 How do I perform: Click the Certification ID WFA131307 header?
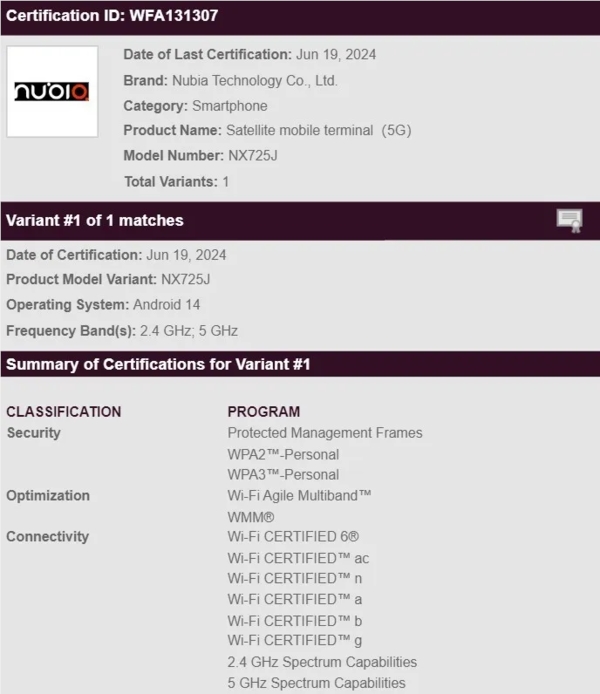tap(112, 16)
